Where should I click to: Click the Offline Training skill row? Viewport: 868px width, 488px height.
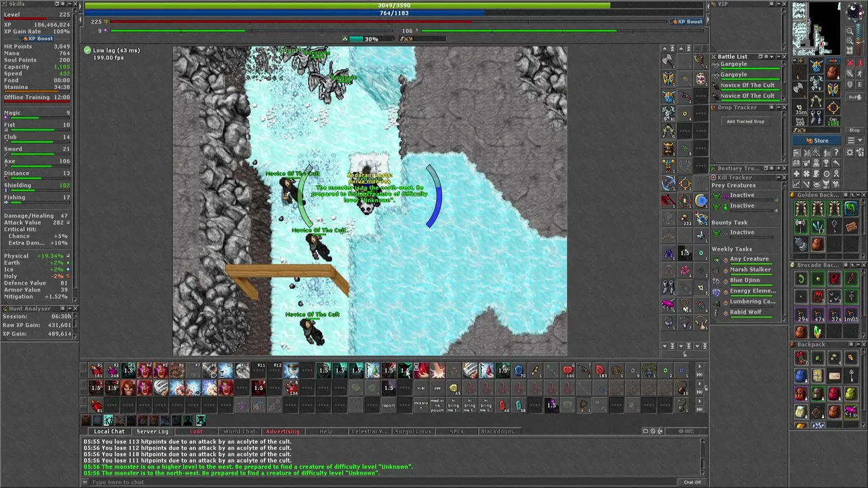(37, 98)
